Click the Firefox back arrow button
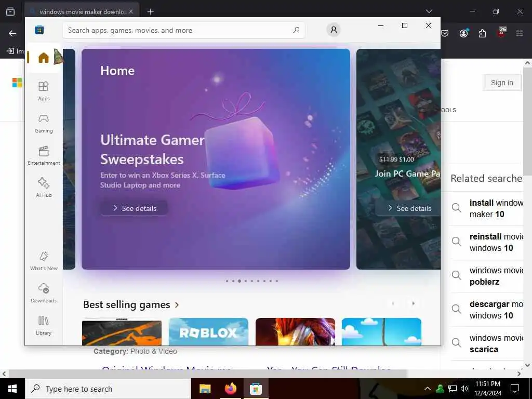 pos(12,33)
